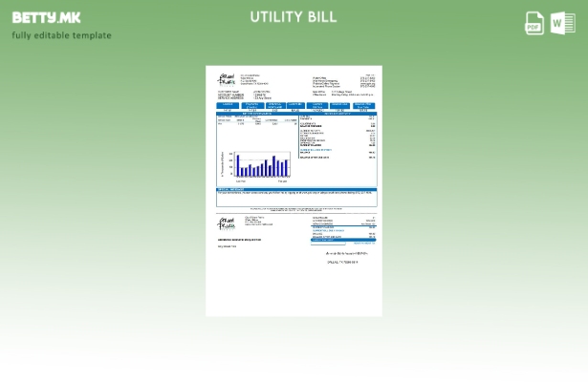Click the utility company logo atop the bill
This screenshot has height=382, width=588.
click(x=227, y=80)
